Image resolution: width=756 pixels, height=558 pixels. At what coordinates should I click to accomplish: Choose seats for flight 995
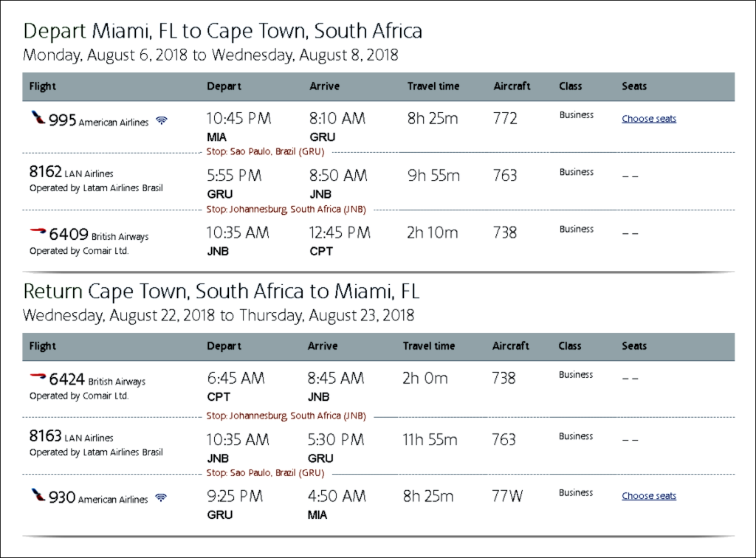coord(648,119)
